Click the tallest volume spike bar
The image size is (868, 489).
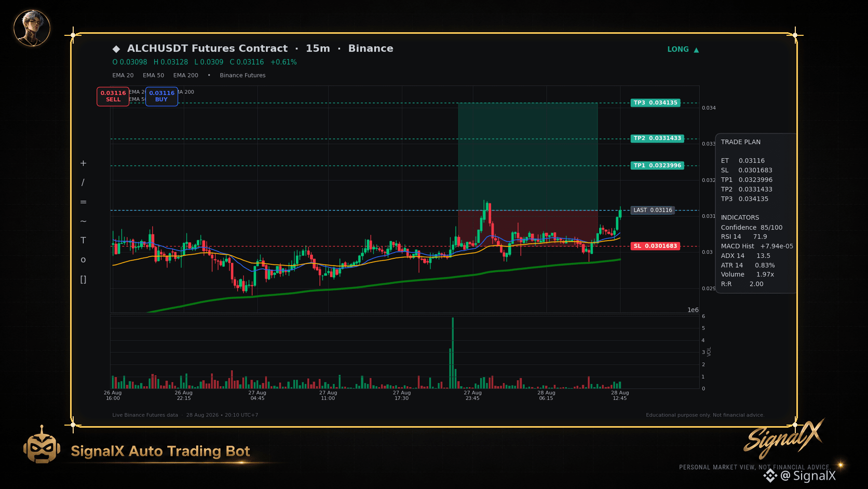tap(453, 353)
